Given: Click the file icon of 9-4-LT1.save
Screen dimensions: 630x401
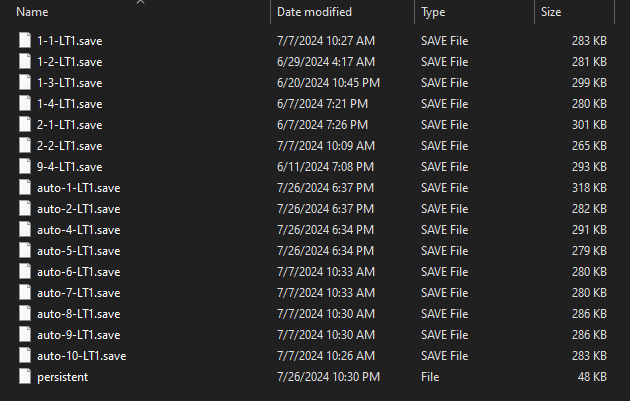Looking at the screenshot, I should pos(25,166).
